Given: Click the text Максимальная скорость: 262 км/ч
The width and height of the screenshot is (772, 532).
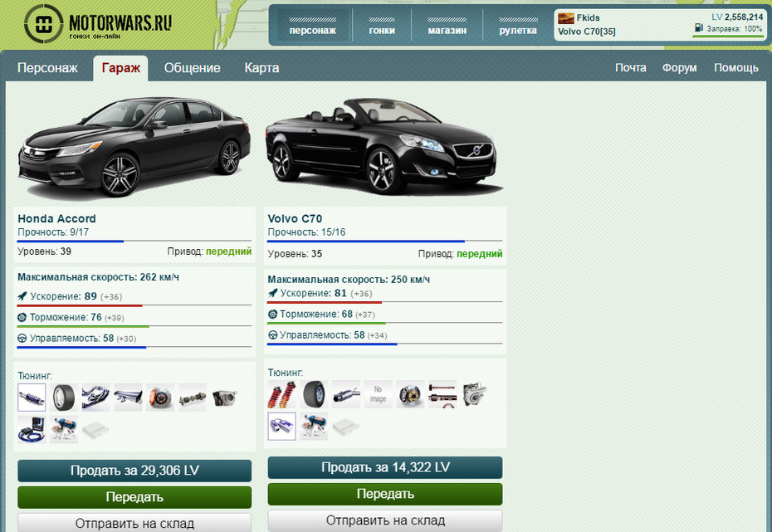Looking at the screenshot, I should 99,277.
